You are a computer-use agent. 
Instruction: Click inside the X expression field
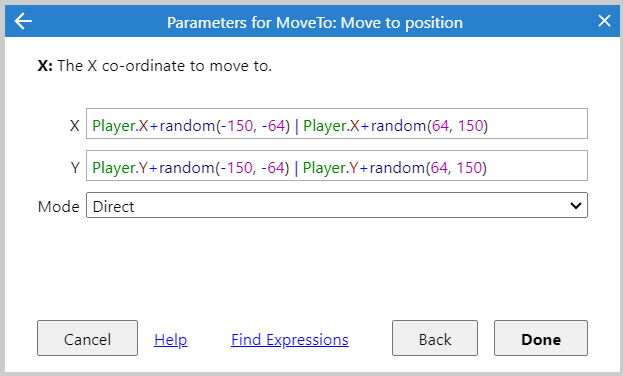tap(337, 124)
